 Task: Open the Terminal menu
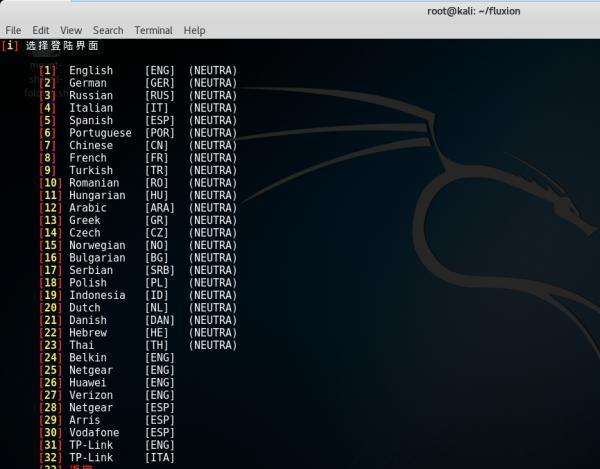[153, 30]
